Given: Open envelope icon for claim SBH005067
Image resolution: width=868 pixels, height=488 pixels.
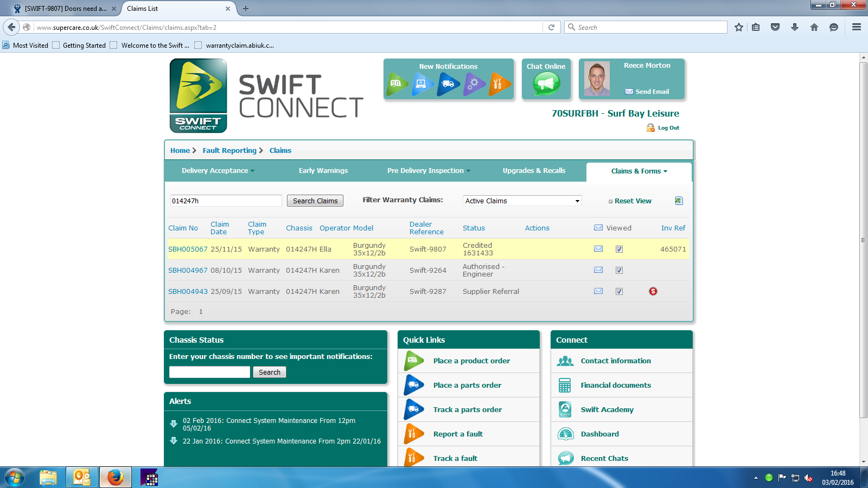Looking at the screenshot, I should pyautogui.click(x=598, y=249).
